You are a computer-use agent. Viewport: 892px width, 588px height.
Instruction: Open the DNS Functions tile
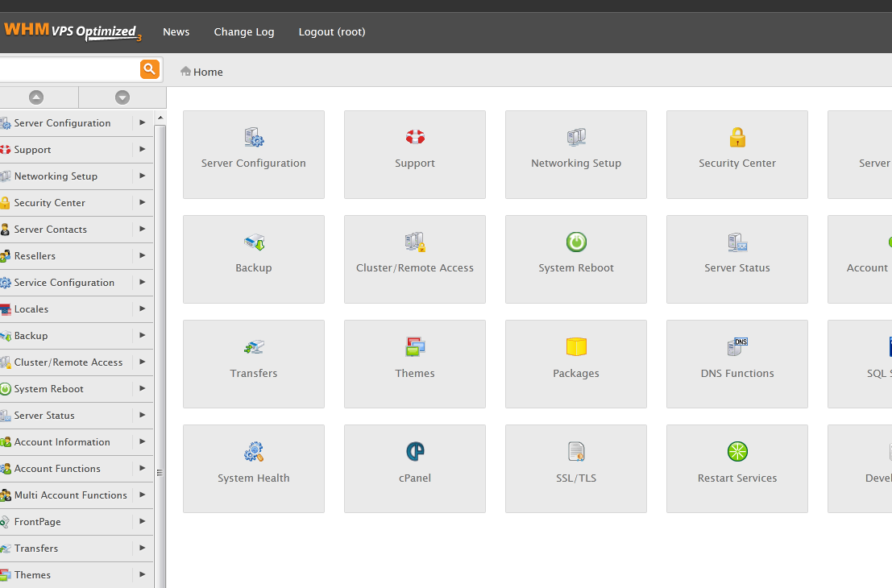coord(736,364)
